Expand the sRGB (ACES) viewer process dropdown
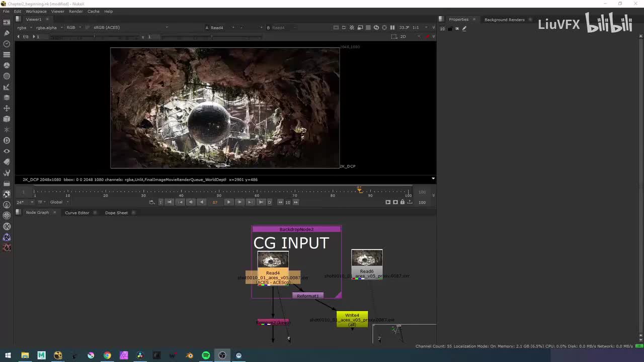The width and height of the screenshot is (644, 362). (x=107, y=28)
